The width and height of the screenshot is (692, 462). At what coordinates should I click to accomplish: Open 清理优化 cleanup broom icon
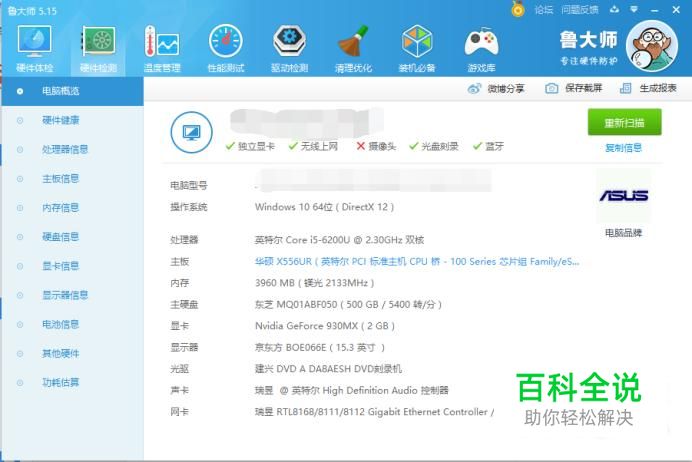click(353, 48)
